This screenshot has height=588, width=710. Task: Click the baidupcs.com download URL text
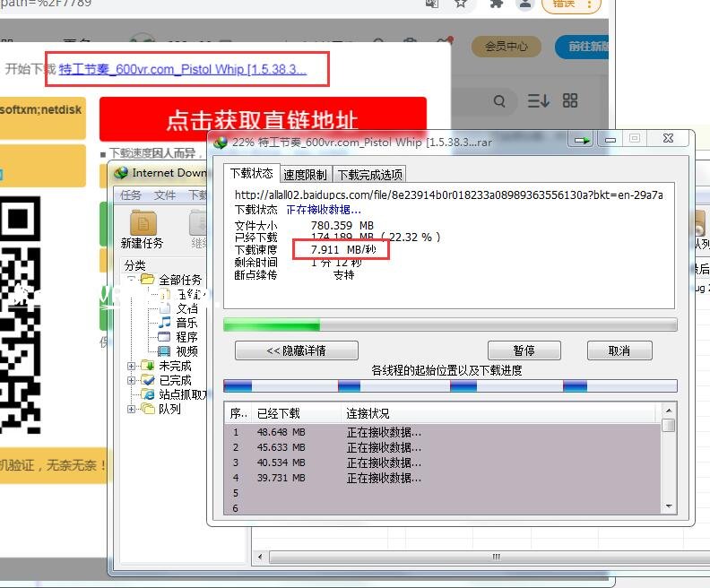coord(449,195)
